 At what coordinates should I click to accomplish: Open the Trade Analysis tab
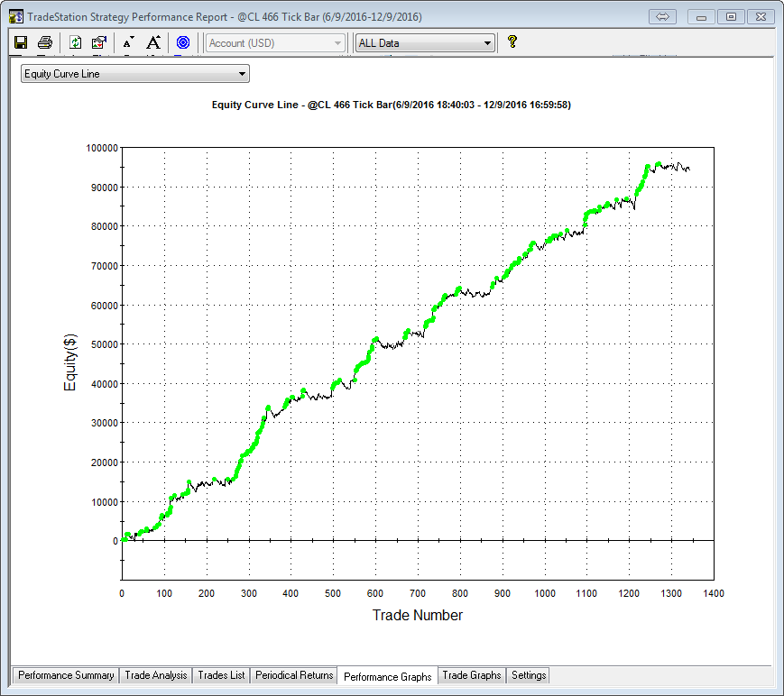click(155, 675)
